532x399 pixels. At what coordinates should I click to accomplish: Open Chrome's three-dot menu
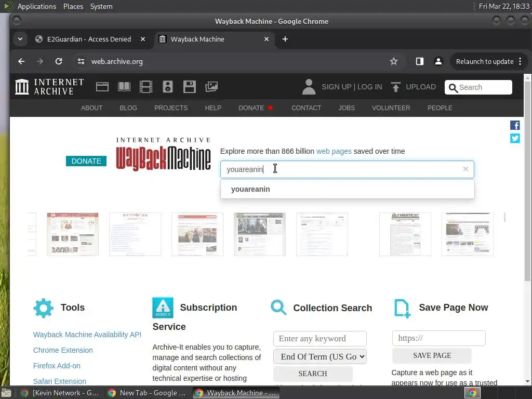(520, 61)
